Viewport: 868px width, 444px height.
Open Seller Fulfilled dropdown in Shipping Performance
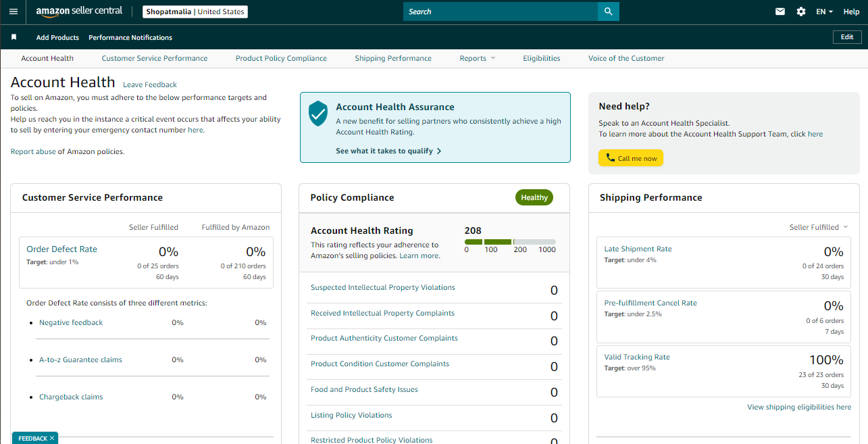[819, 227]
